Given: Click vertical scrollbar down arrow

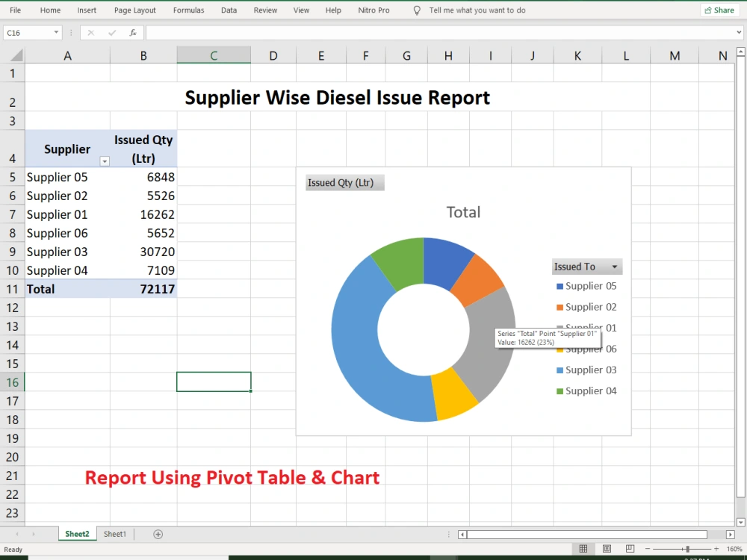Looking at the screenshot, I should 741,523.
